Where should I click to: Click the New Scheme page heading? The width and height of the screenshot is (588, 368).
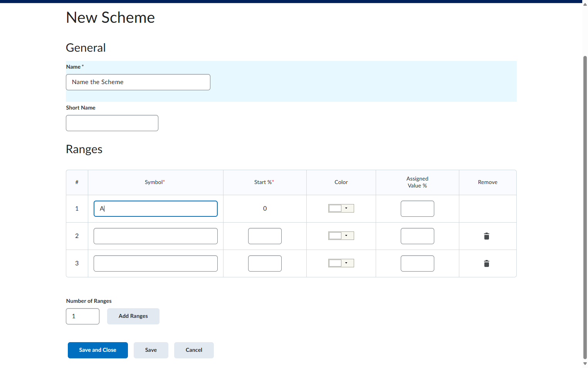point(110,17)
